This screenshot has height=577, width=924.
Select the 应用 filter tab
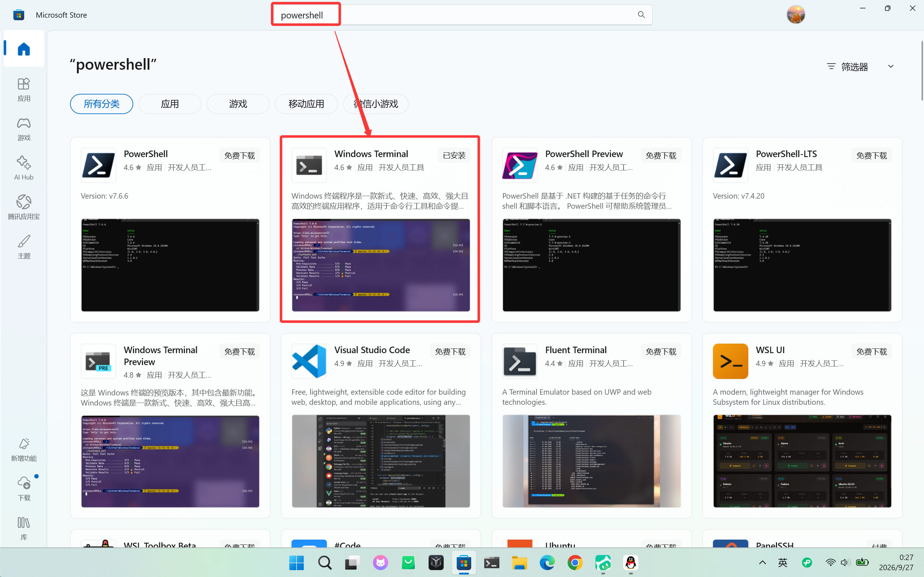tap(170, 104)
